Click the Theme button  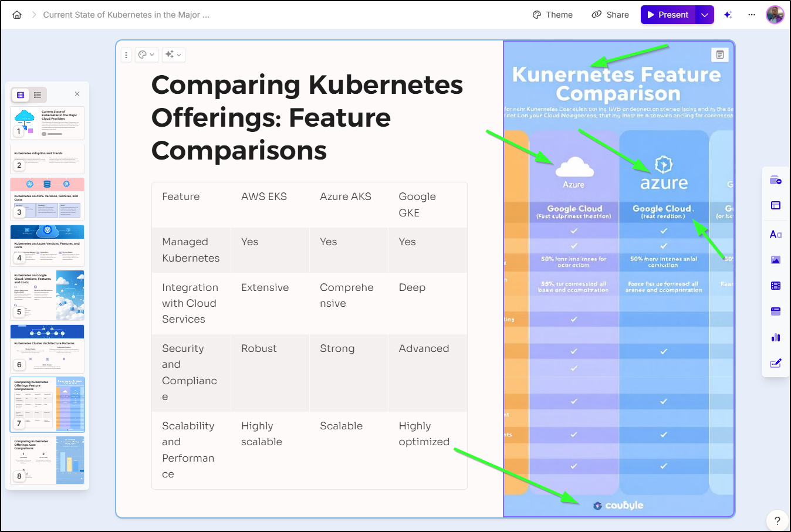[553, 15]
